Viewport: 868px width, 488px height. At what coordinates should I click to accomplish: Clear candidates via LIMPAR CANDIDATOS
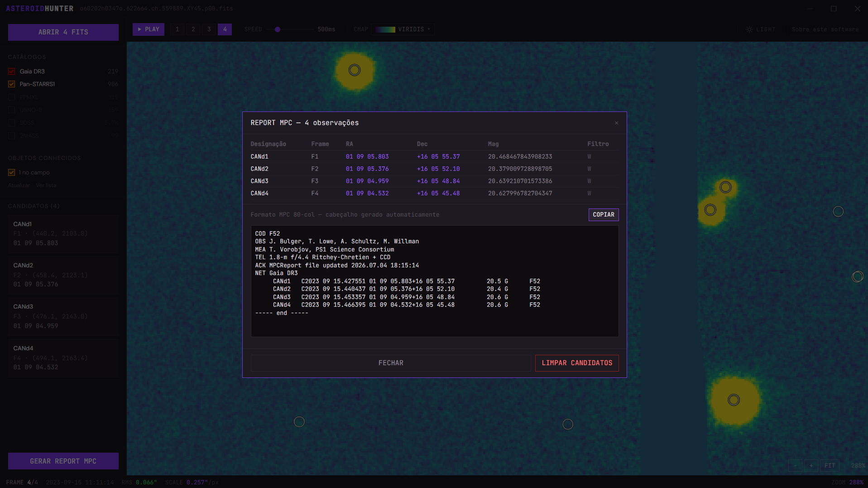577,363
